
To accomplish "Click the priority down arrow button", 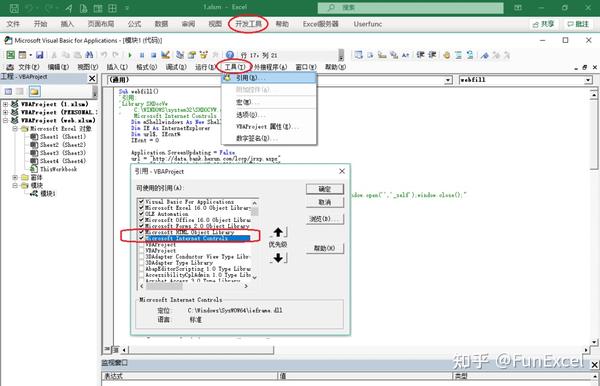I will point(279,258).
